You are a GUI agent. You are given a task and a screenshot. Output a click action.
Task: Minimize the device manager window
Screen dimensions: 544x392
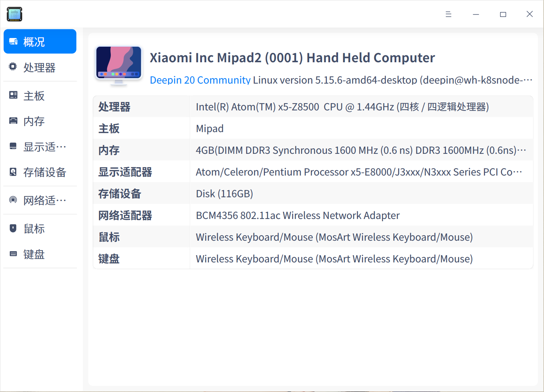pos(476,14)
